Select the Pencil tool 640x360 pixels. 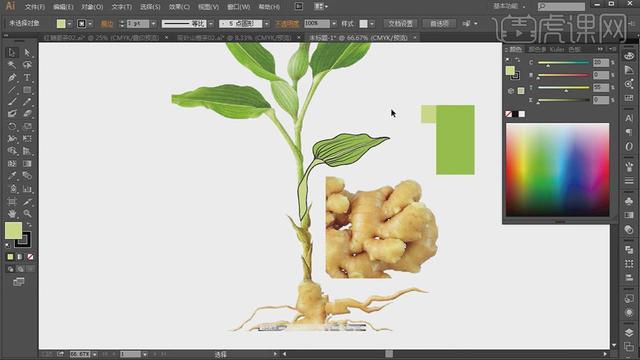pos(27,102)
